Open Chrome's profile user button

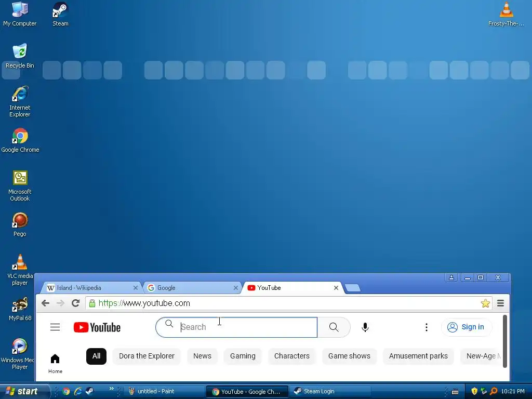coord(451,277)
